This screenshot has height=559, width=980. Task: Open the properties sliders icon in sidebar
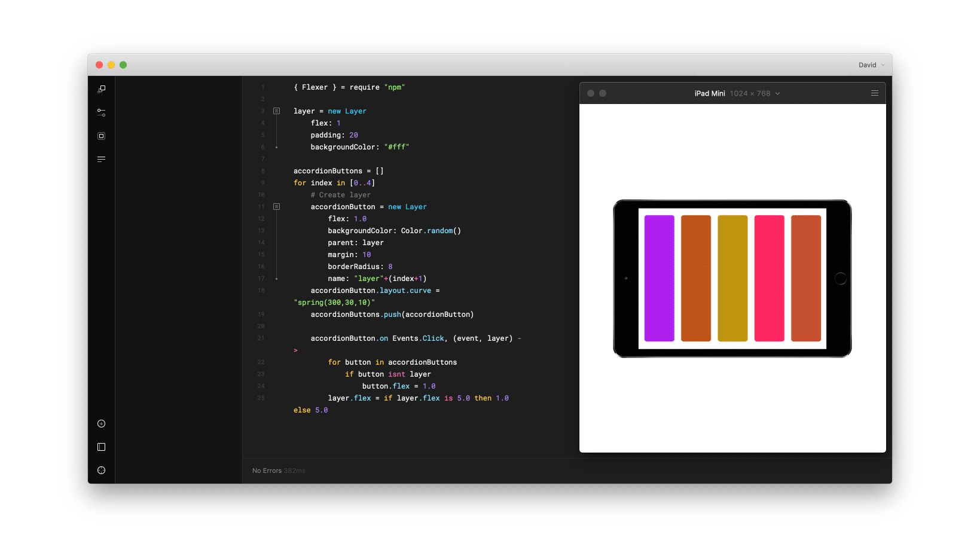102,112
